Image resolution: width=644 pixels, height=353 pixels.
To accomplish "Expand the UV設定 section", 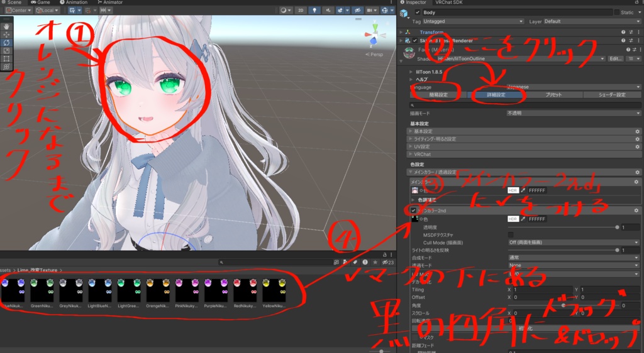I will (524, 147).
